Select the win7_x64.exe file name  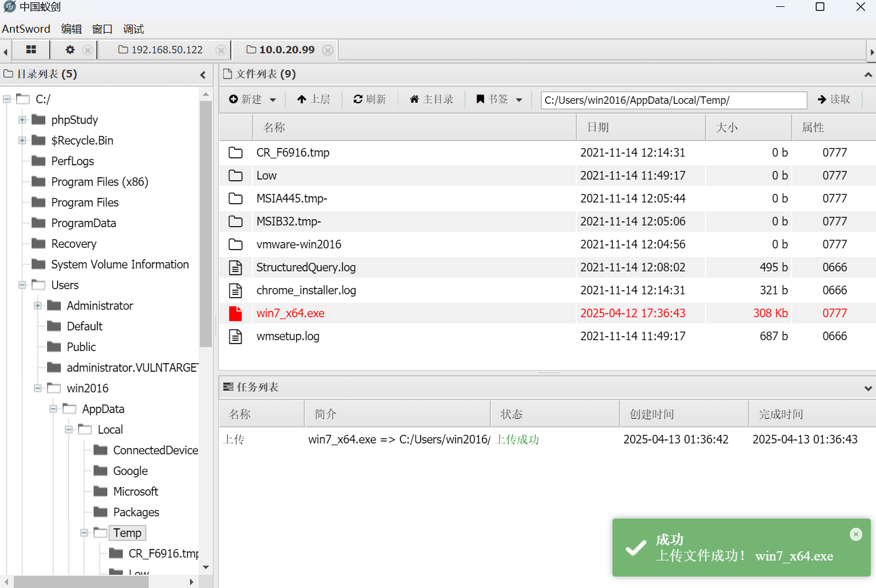click(x=290, y=313)
